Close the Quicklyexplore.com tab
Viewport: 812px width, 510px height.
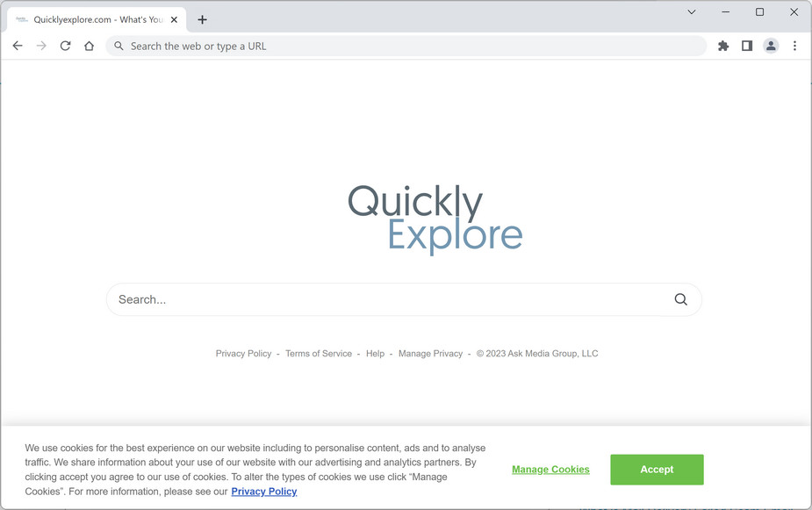pyautogui.click(x=174, y=19)
